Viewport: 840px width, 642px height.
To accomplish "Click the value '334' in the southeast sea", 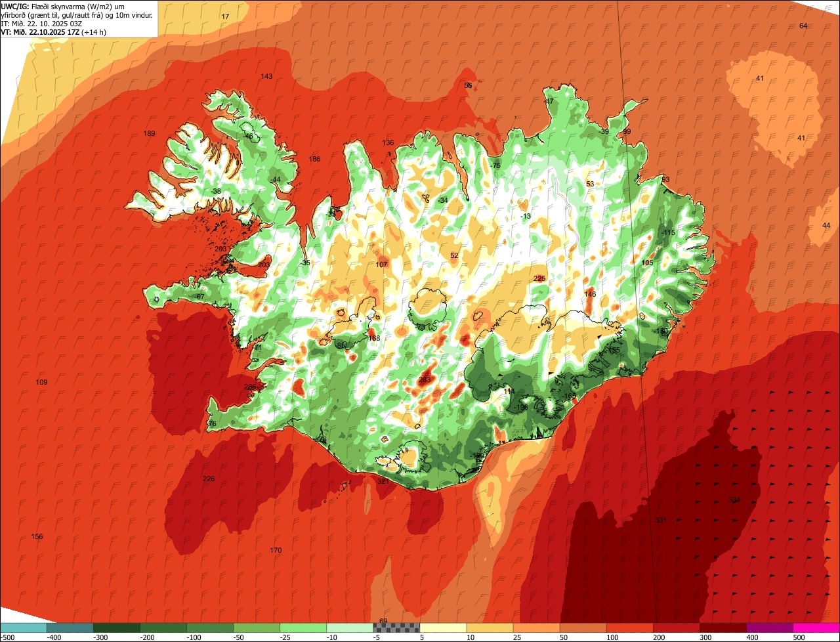I will pyautogui.click(x=734, y=500).
